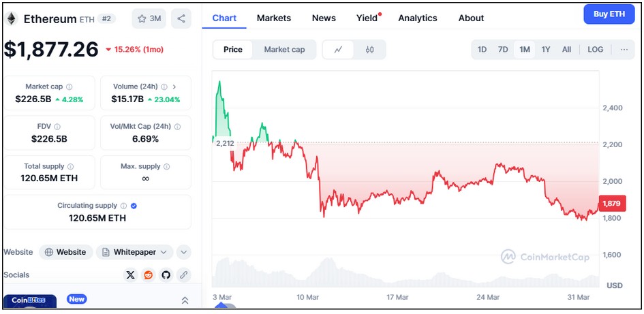This screenshot has height=314, width=644.
Task: Add Ethereum to watchlist via star button
Action: pos(149,18)
